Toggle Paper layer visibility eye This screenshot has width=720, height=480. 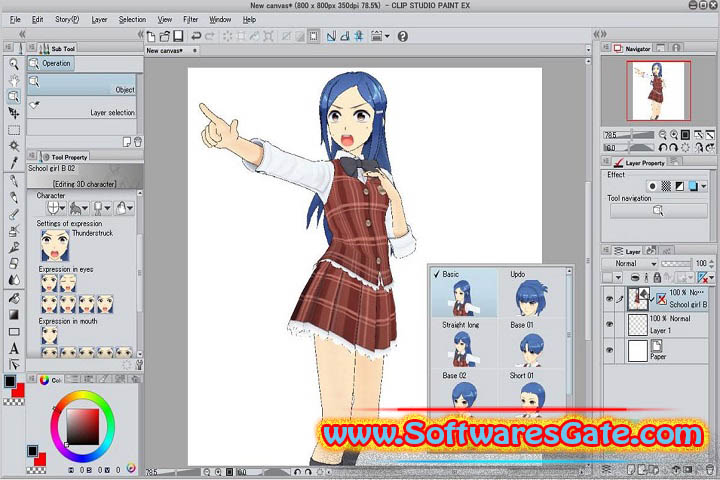click(x=609, y=350)
